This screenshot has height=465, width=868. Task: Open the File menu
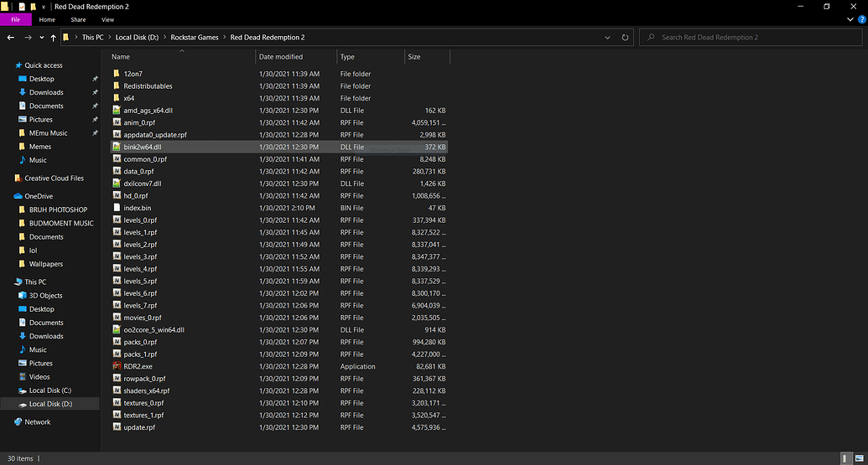point(15,19)
